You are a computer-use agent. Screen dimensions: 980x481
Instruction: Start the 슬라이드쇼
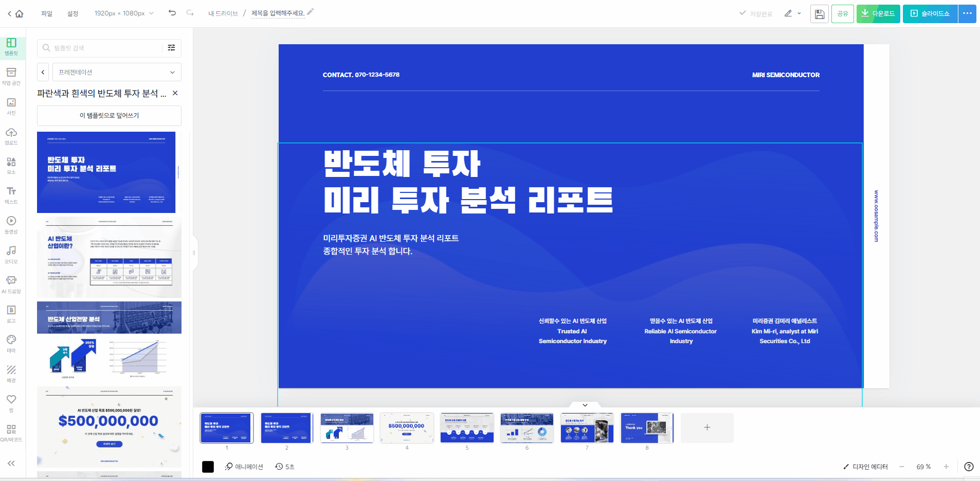click(930, 14)
